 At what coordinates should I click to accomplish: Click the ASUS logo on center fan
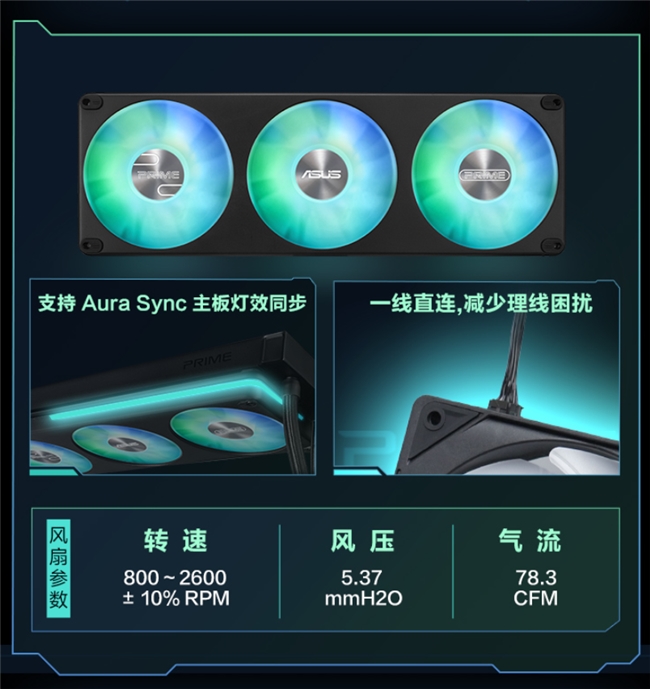point(321,174)
